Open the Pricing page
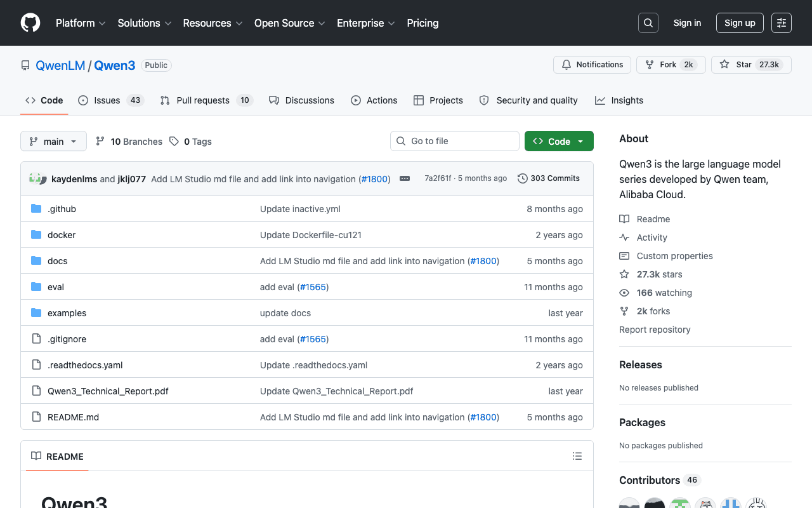The width and height of the screenshot is (812, 508). 422,23
